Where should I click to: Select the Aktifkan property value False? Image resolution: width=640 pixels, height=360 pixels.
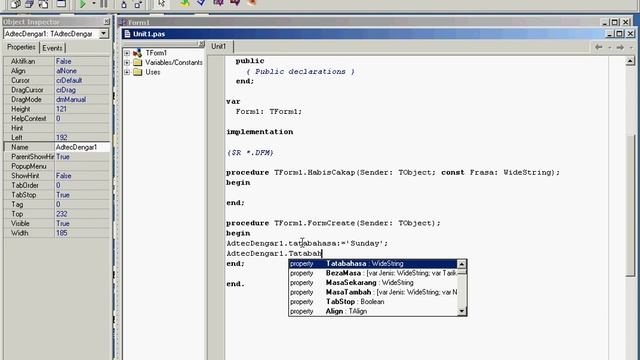pos(82,61)
